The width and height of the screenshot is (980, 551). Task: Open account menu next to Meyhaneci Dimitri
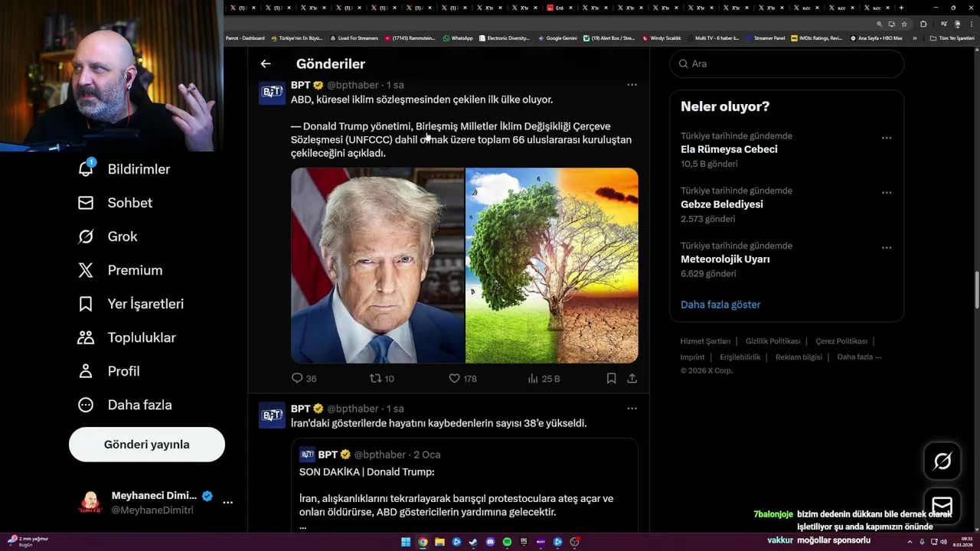tap(227, 503)
